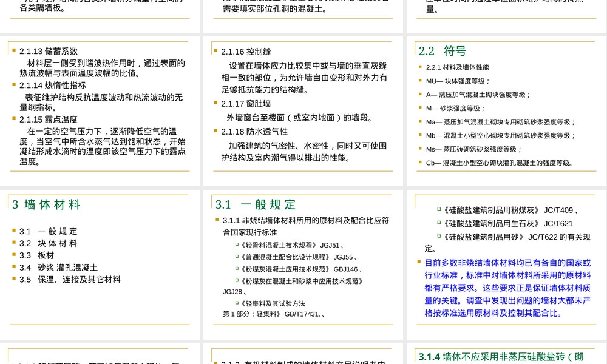This screenshot has height=364, width=607.
Task: Open the 2.2 符号 slide
Action: (506, 111)
